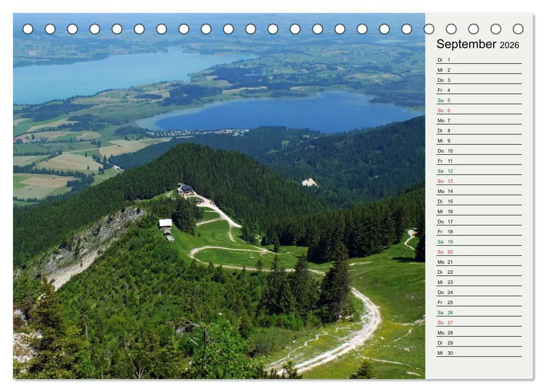Select the row "So 27"
The height and width of the screenshot is (392, 546).
point(479,323)
